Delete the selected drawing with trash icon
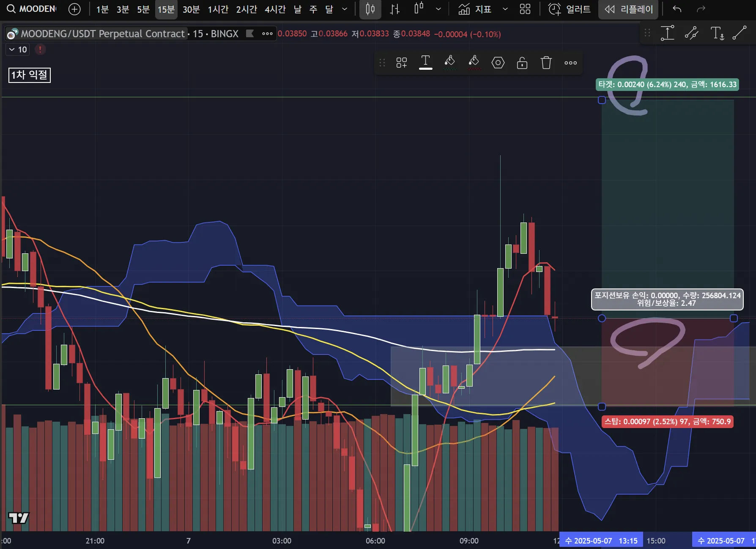The width and height of the screenshot is (756, 549). 546,63
